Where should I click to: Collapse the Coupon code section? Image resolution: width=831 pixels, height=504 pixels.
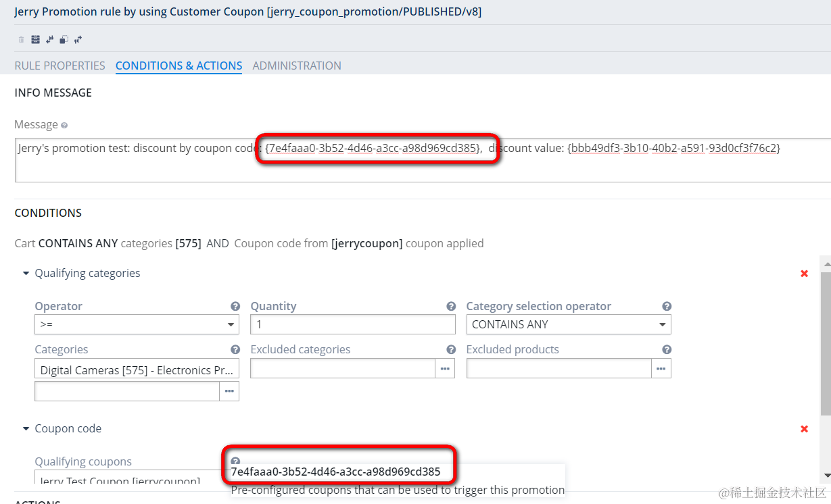[x=26, y=429]
